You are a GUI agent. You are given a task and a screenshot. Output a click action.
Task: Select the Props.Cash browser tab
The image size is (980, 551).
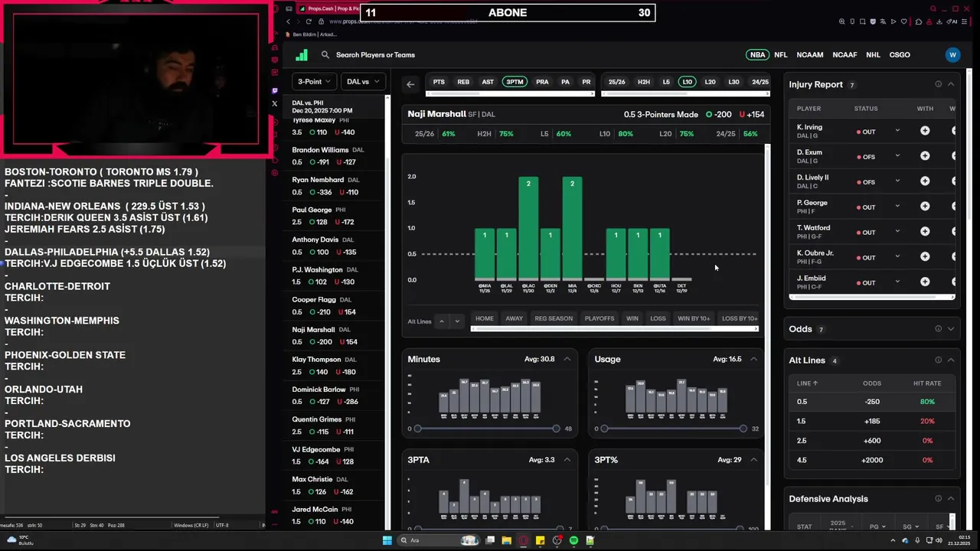(x=328, y=9)
